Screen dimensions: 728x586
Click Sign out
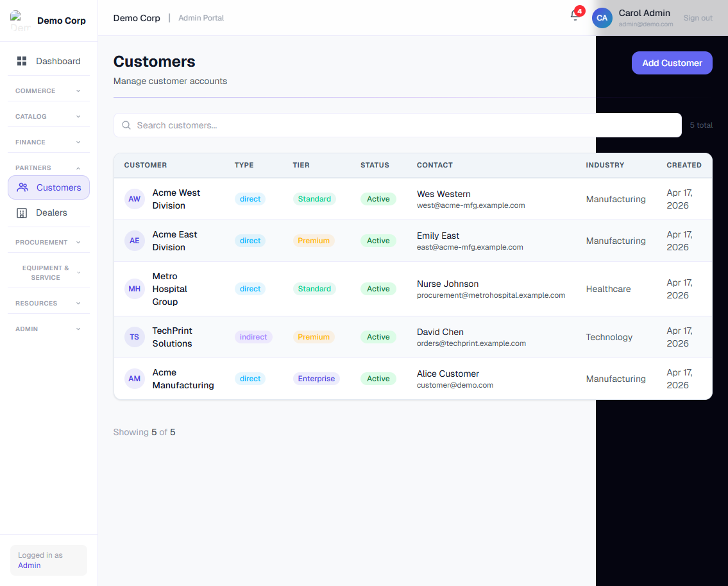click(x=697, y=18)
